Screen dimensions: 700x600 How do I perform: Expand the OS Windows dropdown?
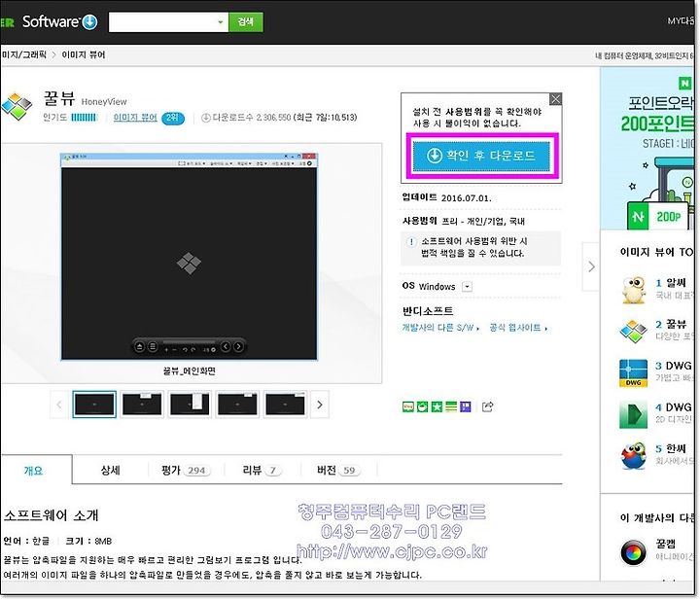click(467, 287)
